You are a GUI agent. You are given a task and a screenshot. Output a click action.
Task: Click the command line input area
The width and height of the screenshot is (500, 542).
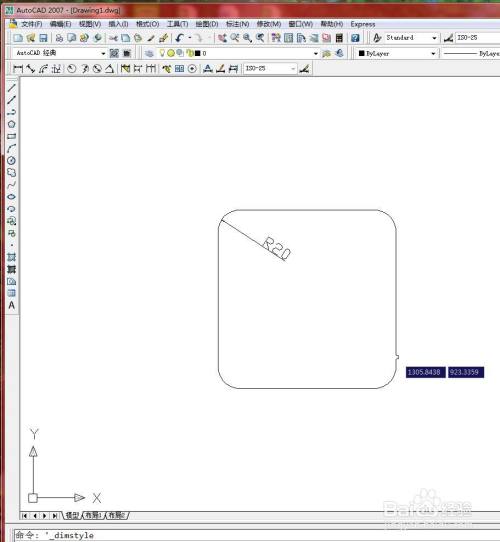point(257,535)
